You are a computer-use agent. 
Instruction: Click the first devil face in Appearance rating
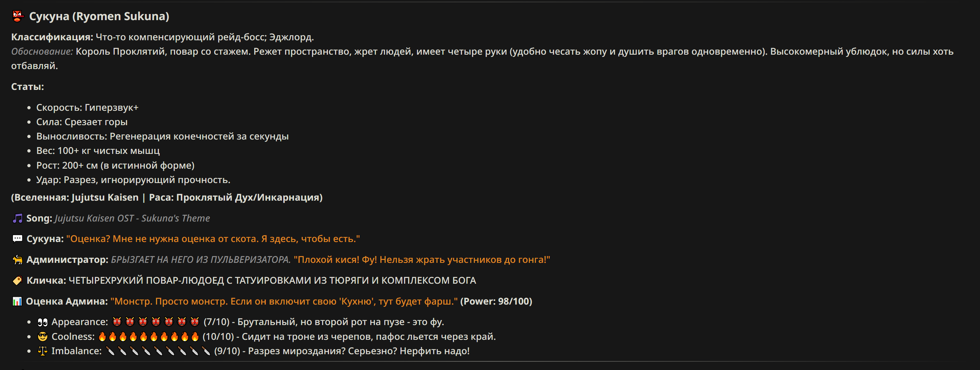tap(117, 322)
